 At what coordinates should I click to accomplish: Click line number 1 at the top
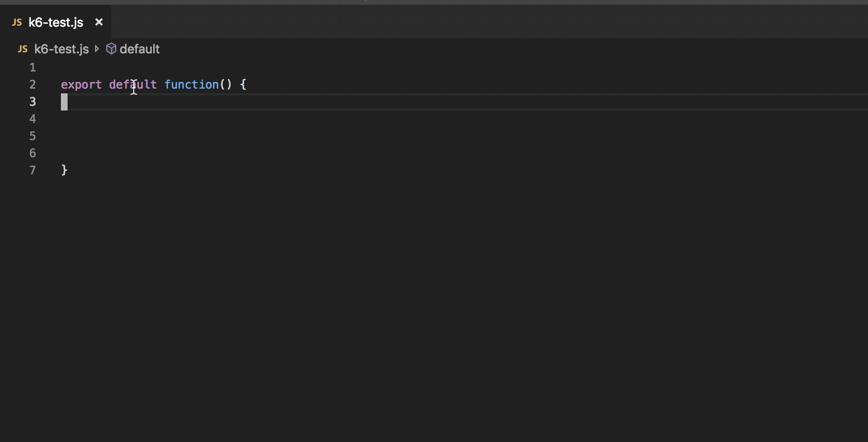32,67
